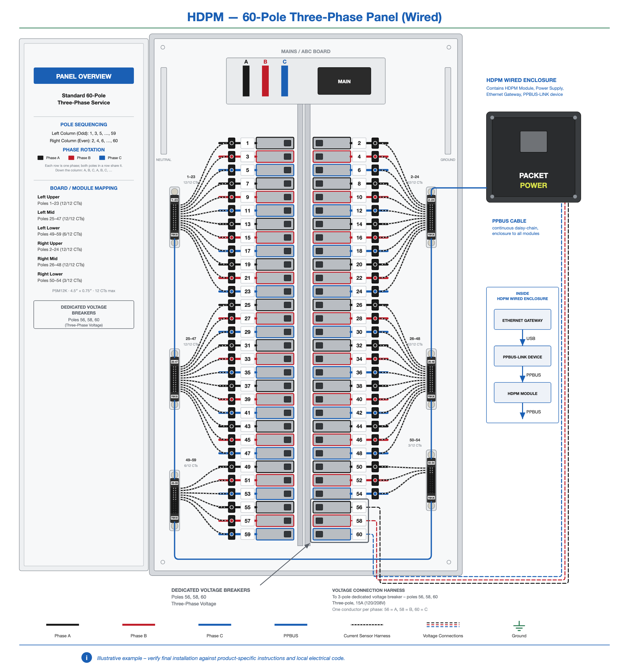Select the MAIN breaker block
629x672 pixels.
point(344,81)
